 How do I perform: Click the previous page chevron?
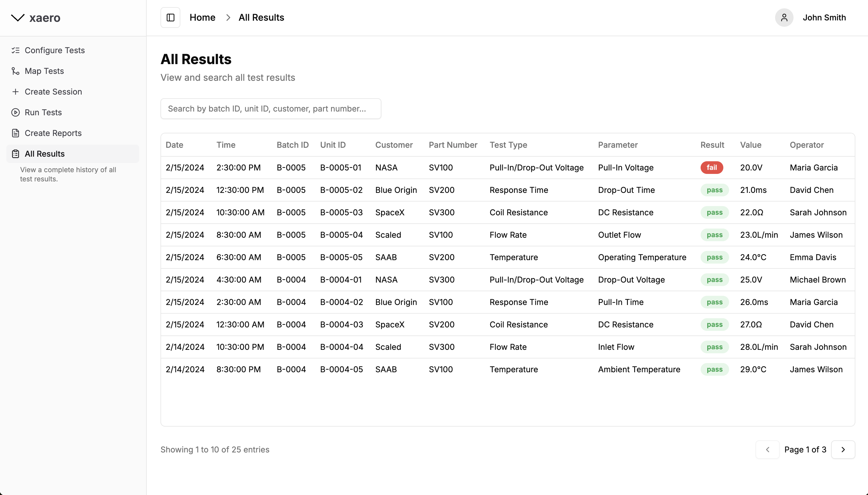click(x=768, y=449)
